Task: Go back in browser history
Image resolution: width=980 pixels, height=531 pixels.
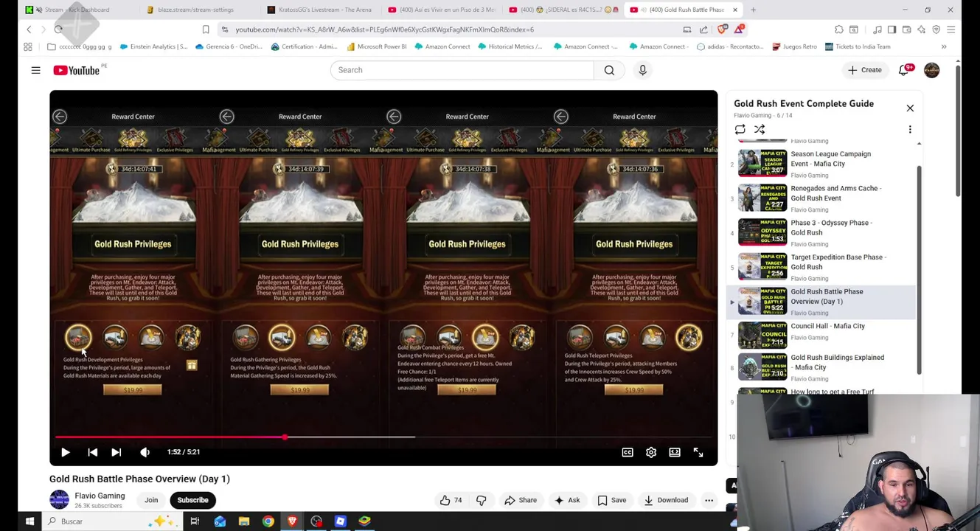Action: [29, 29]
